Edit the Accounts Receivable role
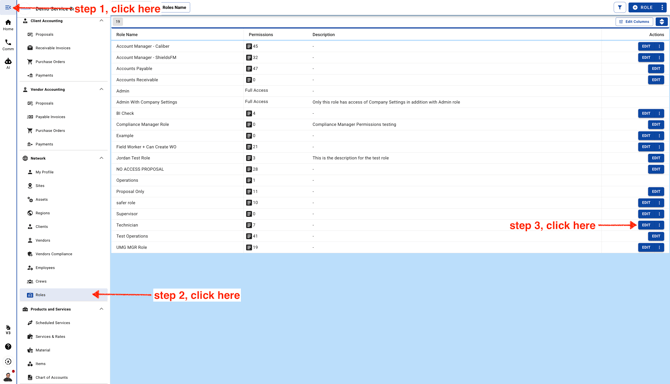670x384 pixels. pos(656,79)
